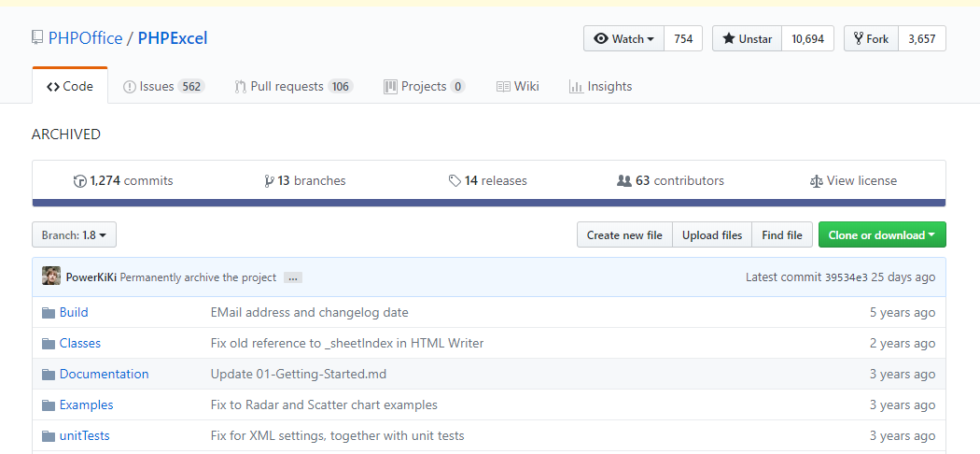
Task: Click the unitTests folder icon
Action: (x=49, y=436)
